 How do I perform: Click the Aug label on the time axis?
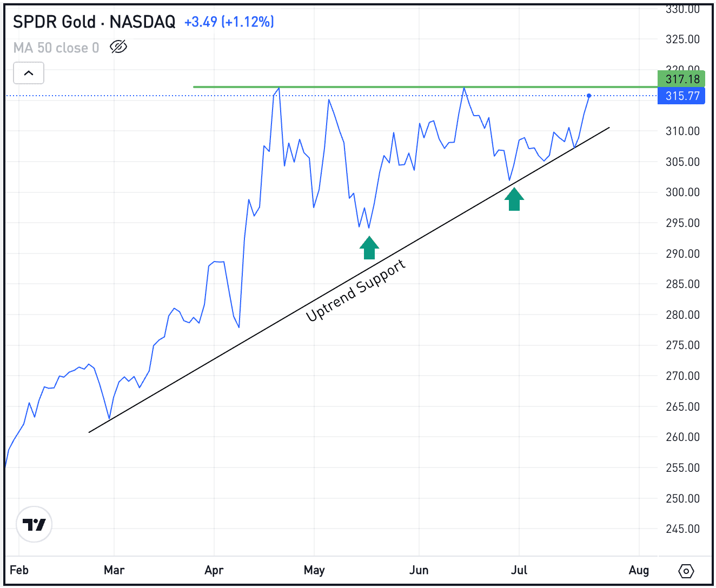(639, 570)
